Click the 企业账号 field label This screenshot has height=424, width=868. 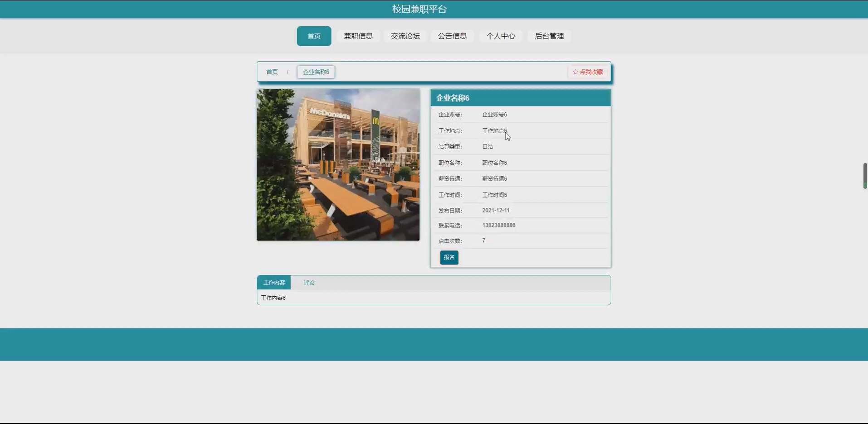(x=450, y=115)
